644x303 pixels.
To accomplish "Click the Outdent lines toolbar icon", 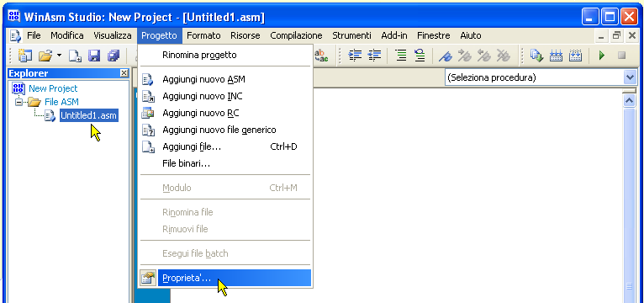I will (x=374, y=55).
